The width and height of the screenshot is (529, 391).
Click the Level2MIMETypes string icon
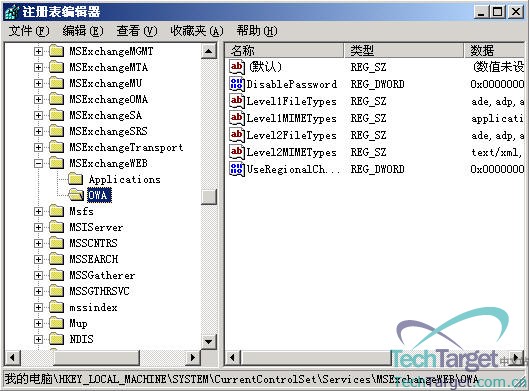[236, 152]
